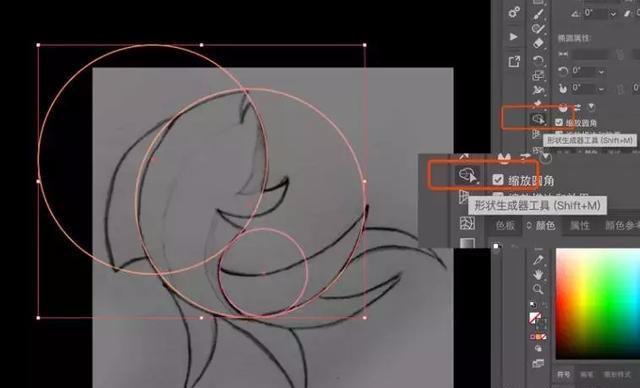Click the play triangle icon in the left strip

coord(513,37)
